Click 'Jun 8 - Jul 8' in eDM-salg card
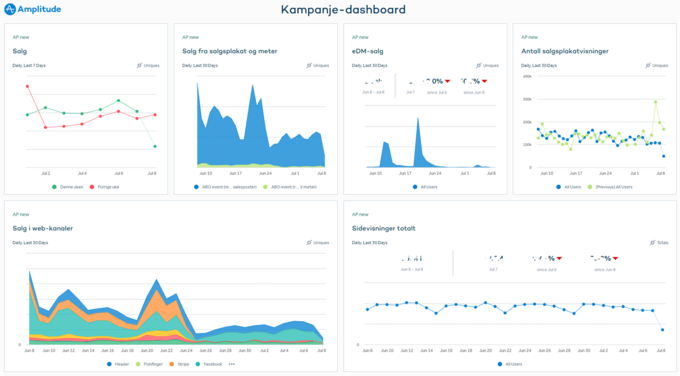The width and height of the screenshot is (680, 376). point(373,92)
